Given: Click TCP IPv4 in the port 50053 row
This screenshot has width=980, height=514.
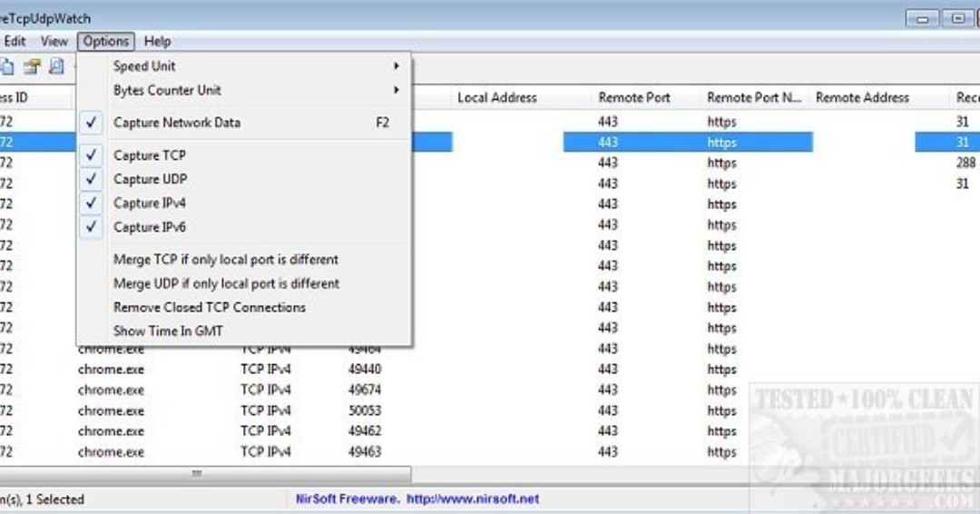Looking at the screenshot, I should click(x=266, y=410).
